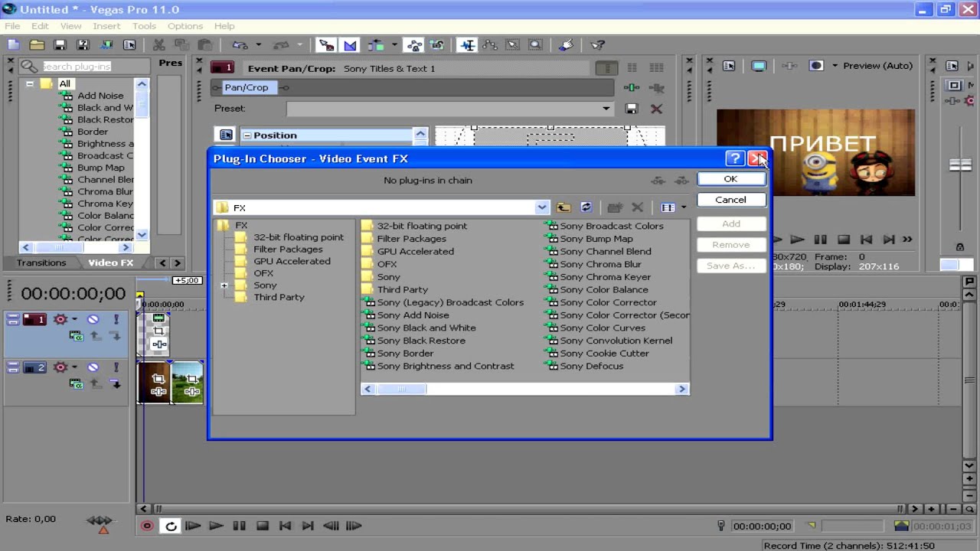Mute track 2
This screenshot has height=551, width=980.
pos(93,367)
